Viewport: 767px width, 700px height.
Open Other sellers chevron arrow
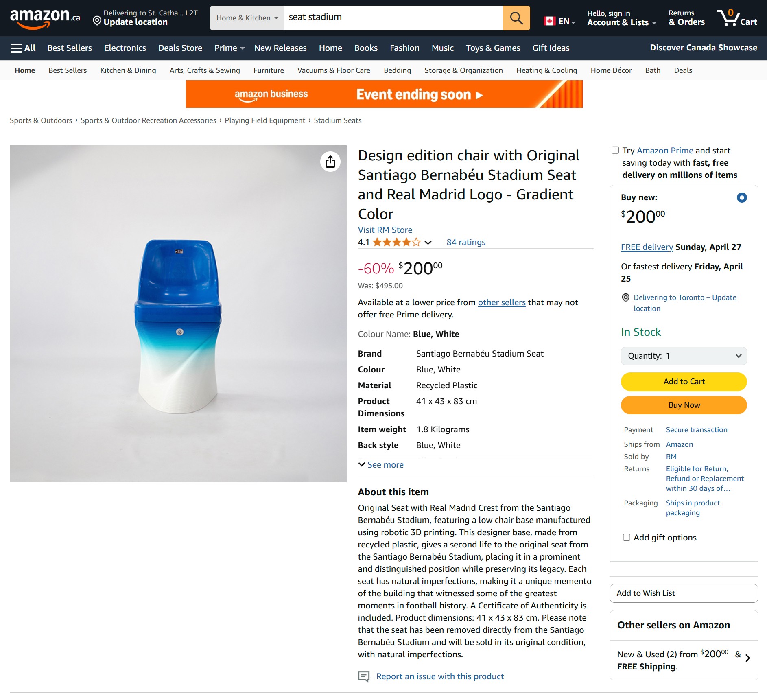[747, 658]
